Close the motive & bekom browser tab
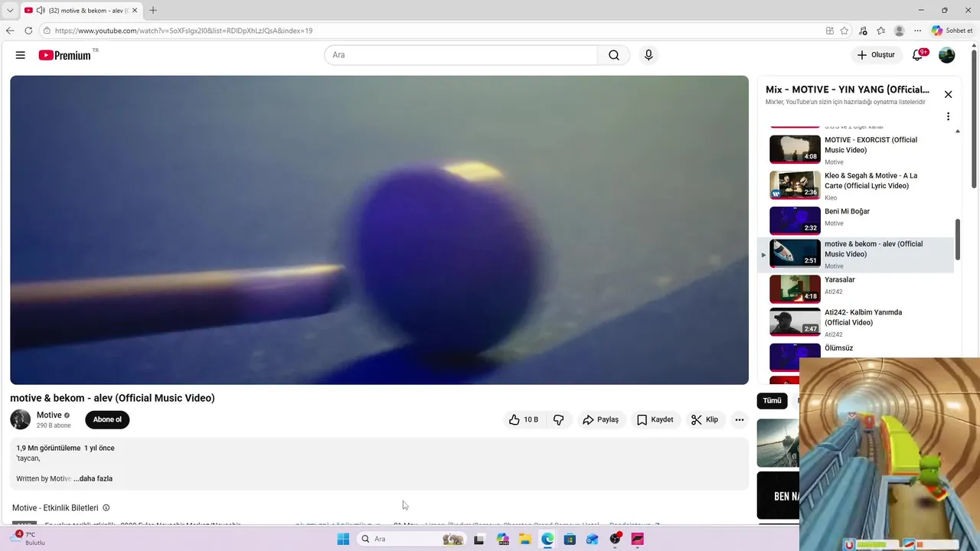Viewport: 980px width, 551px height. 135,10
